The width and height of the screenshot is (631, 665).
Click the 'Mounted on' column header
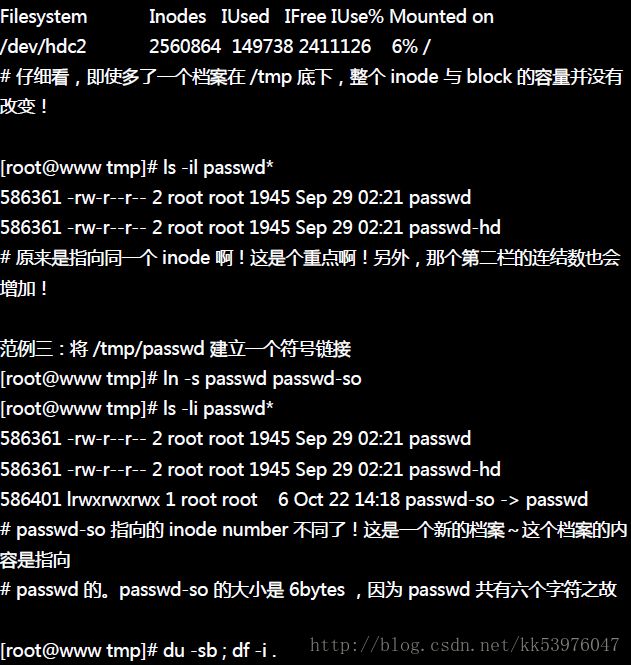441,17
